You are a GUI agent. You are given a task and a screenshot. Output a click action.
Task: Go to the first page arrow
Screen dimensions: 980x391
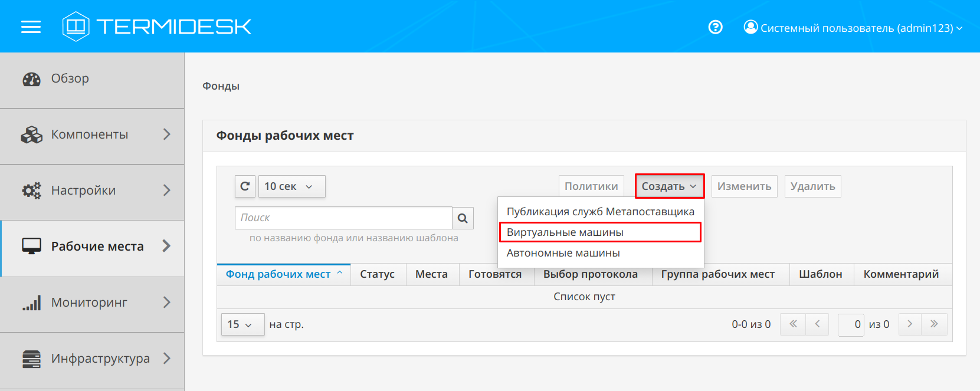793,324
